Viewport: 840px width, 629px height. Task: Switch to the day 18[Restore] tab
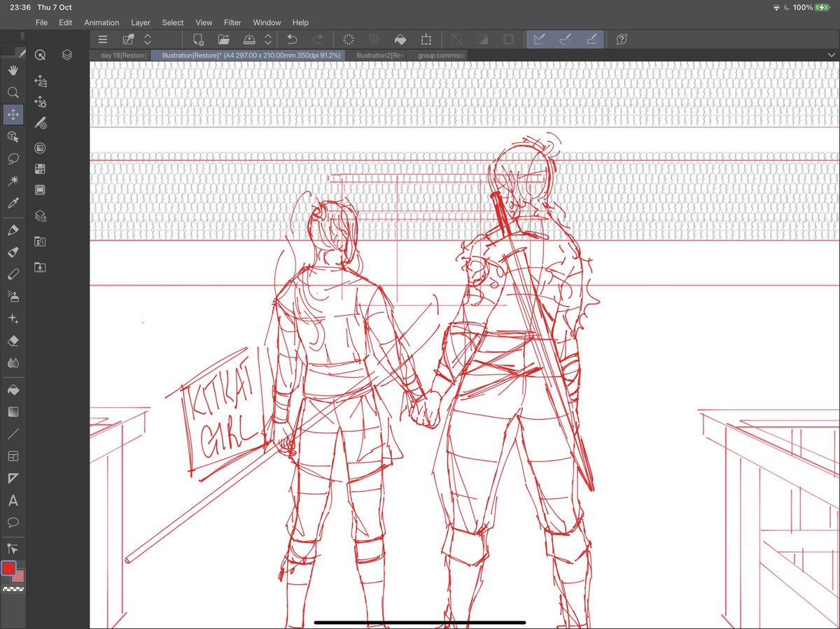point(120,55)
